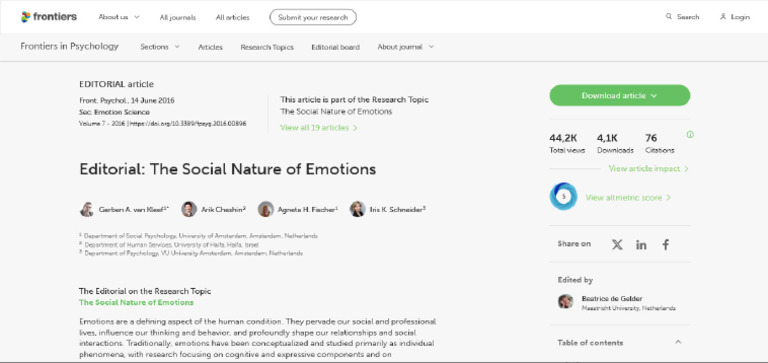The height and width of the screenshot is (363, 768).
Task: Click the Sec. Emotion Science text
Action: [x=115, y=112]
